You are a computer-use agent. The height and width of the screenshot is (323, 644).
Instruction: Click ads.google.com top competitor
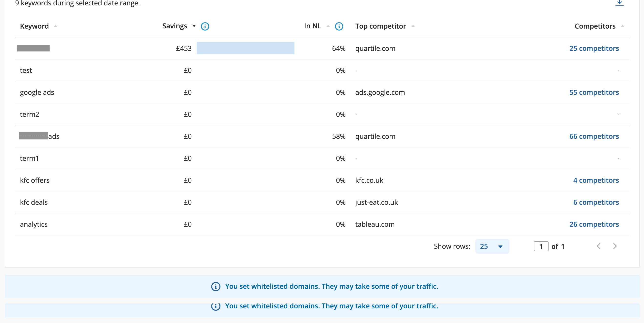click(x=380, y=92)
